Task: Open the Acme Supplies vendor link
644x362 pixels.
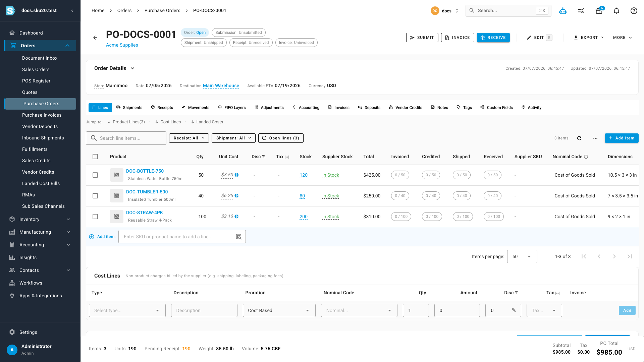Action: pos(122,45)
